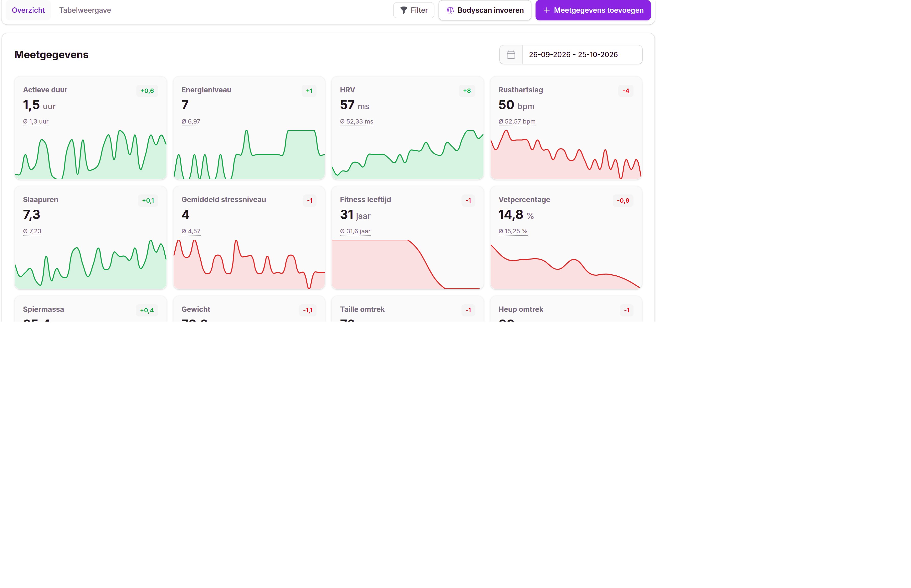The height and width of the screenshot is (588, 911).
Task: Open the Energieniveau chart
Action: pos(249,154)
